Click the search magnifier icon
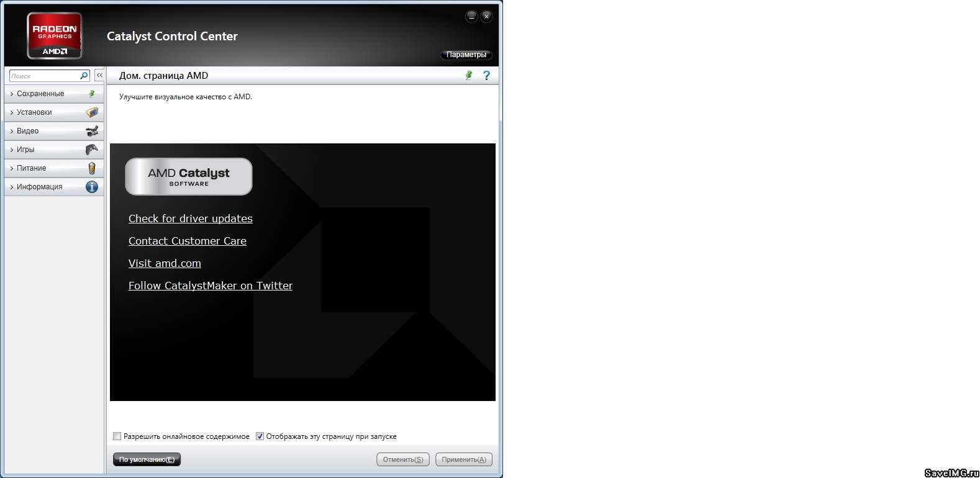 (84, 76)
